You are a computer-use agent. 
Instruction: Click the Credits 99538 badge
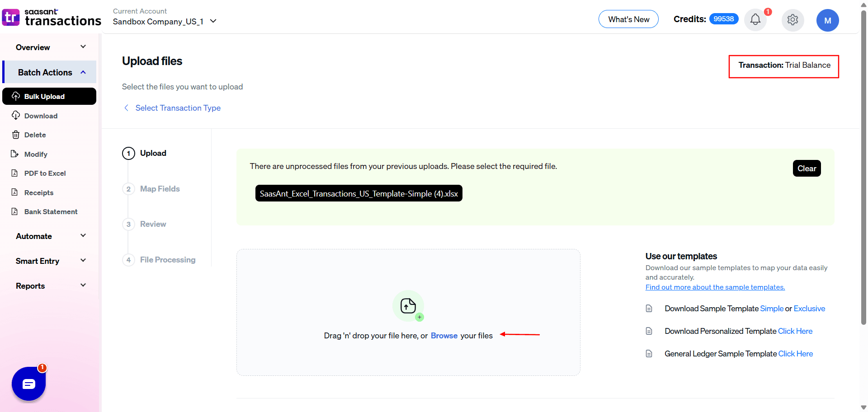[724, 19]
